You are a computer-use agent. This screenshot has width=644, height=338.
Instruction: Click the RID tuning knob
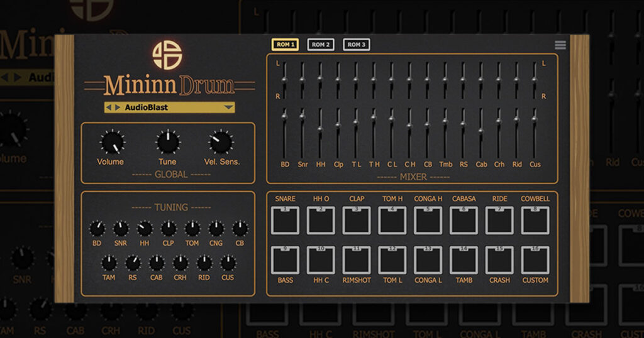click(204, 263)
